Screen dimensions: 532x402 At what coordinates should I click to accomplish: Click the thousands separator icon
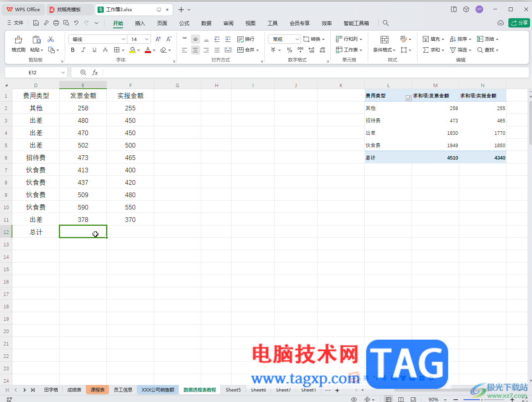300,50
